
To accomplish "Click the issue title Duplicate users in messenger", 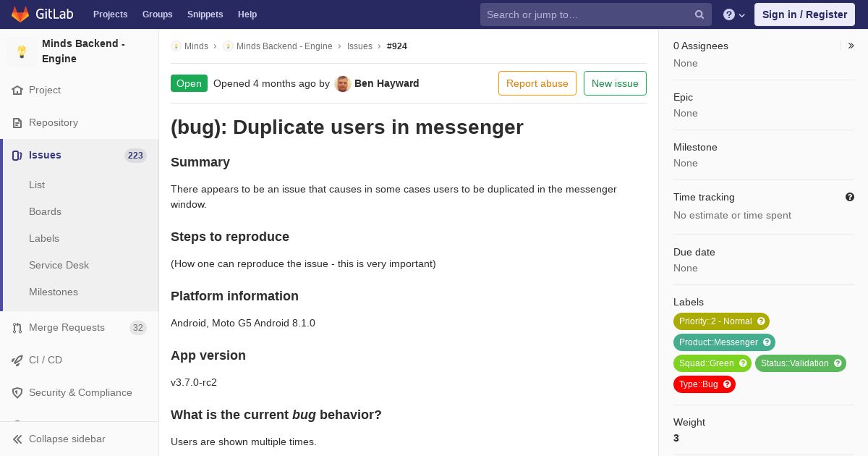I will coord(347,127).
